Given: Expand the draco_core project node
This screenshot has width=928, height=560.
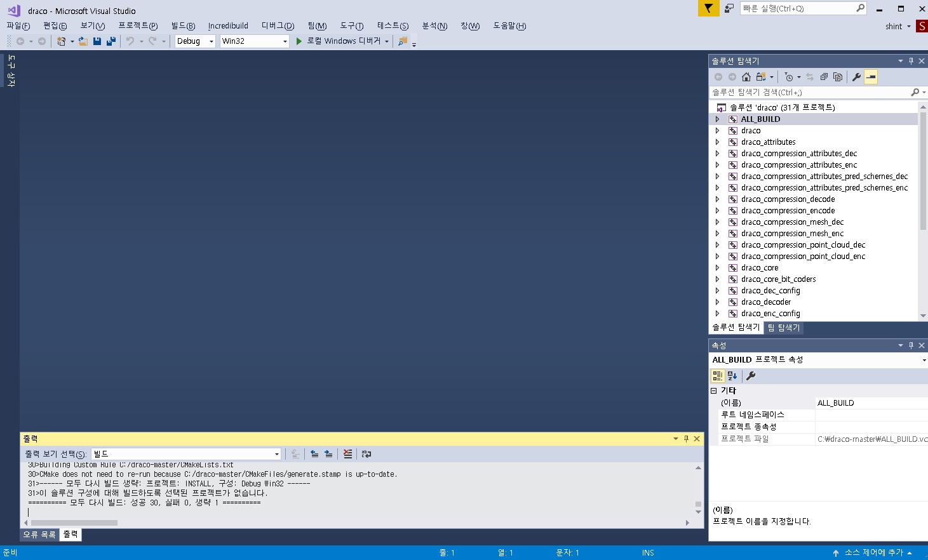Looking at the screenshot, I should click(x=718, y=268).
